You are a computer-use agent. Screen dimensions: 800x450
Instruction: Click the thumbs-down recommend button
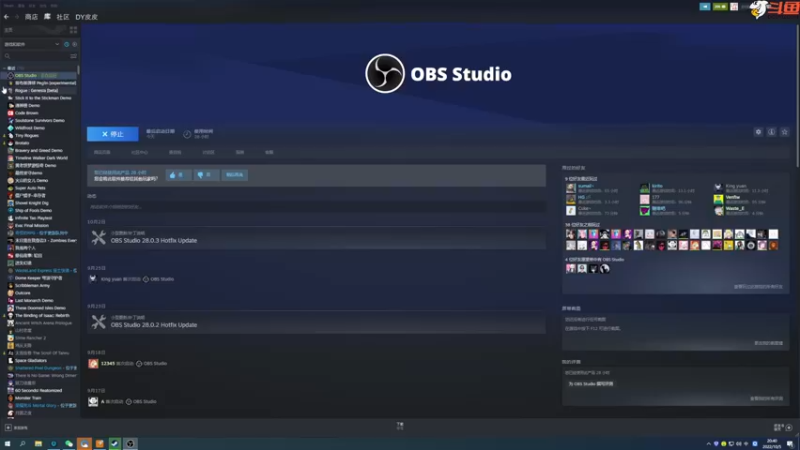[206, 175]
